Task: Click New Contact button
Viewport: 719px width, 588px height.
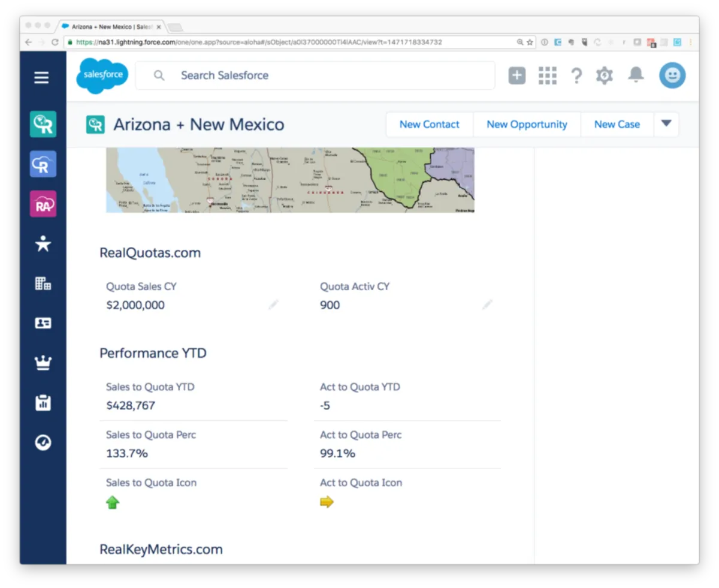Action: (430, 124)
